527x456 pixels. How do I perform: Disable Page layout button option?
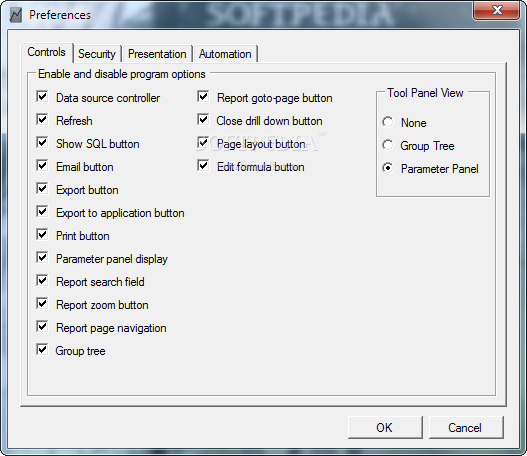203,142
